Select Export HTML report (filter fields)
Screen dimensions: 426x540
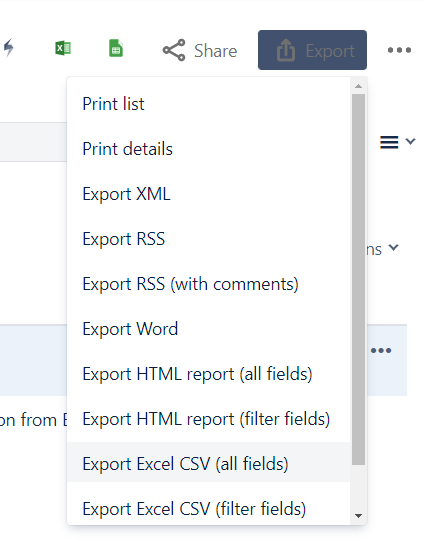[x=209, y=419]
